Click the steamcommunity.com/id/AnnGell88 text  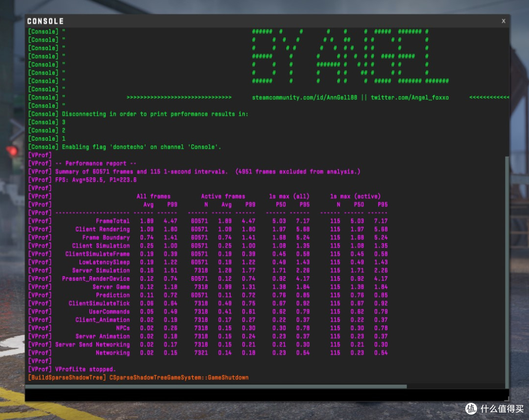click(304, 97)
